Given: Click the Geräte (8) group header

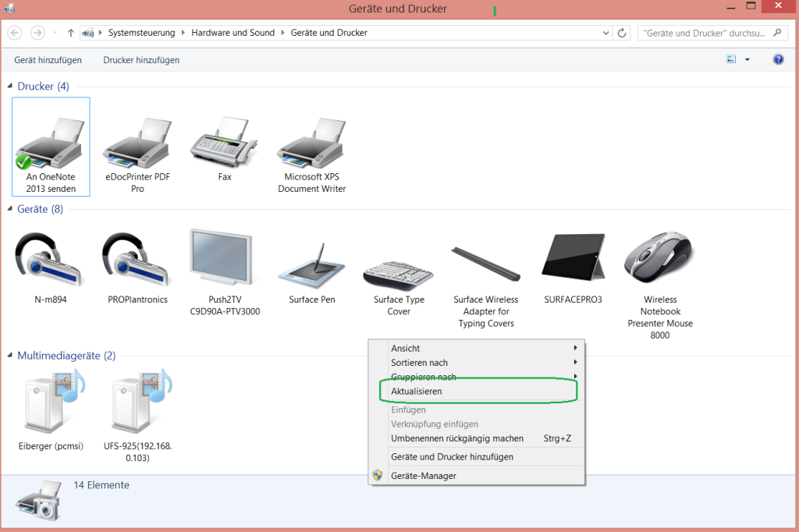Looking at the screenshot, I should tap(41, 209).
